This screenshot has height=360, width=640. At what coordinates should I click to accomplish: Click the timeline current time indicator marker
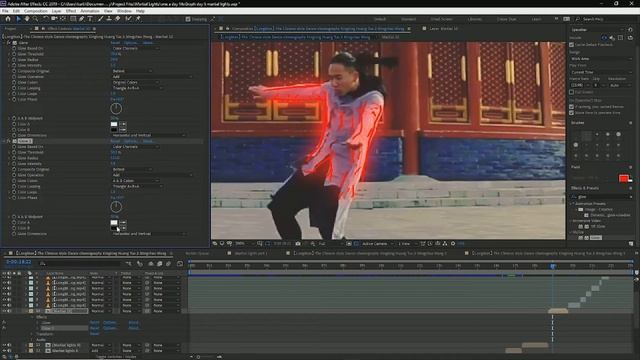tap(553, 266)
